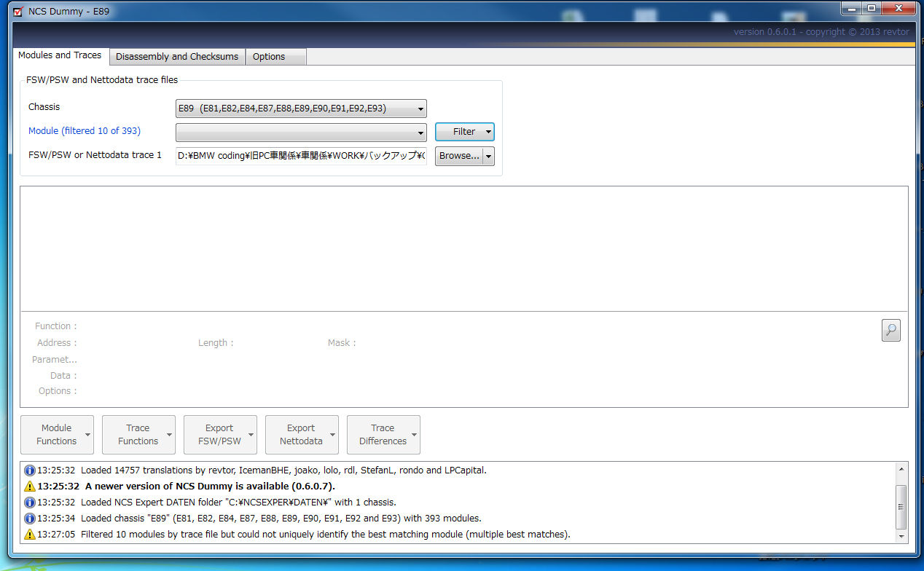Select the 'Loaded NCS Expert DATEN folder' log text
924x571 pixels.
(238, 503)
